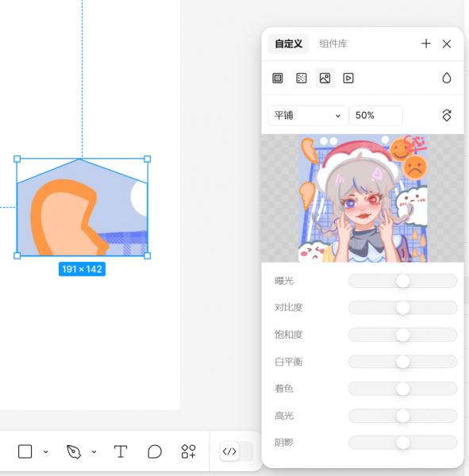Adjust the 白平衡 white balance slider

pos(403,362)
